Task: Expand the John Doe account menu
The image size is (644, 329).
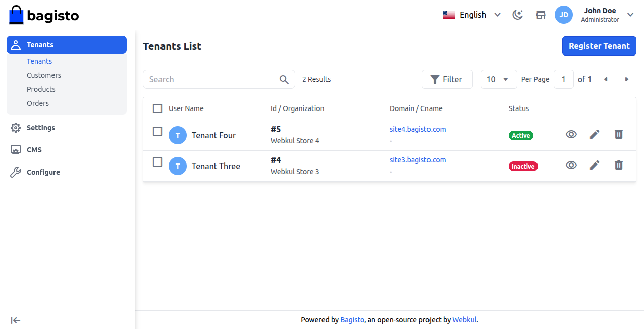Action: (x=630, y=15)
